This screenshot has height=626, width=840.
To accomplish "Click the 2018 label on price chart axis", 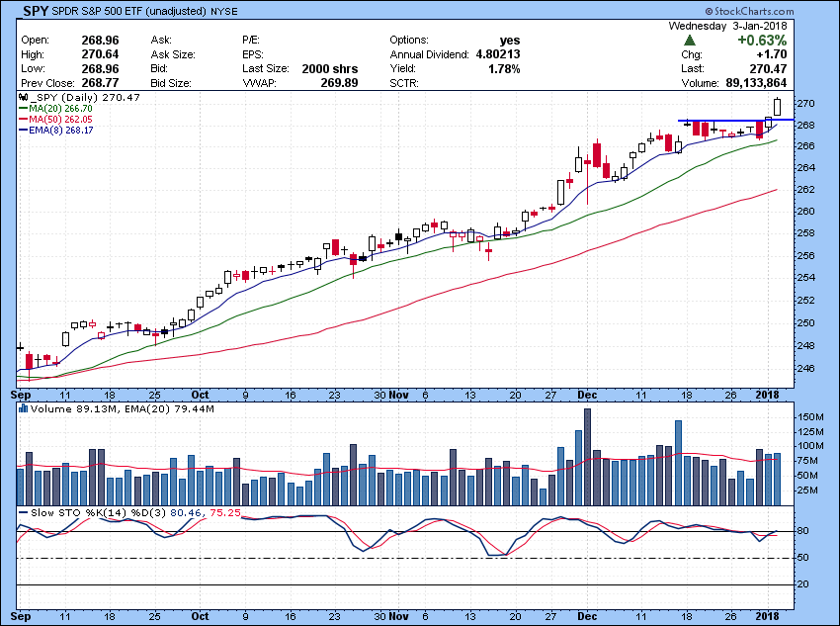I will coord(767,395).
